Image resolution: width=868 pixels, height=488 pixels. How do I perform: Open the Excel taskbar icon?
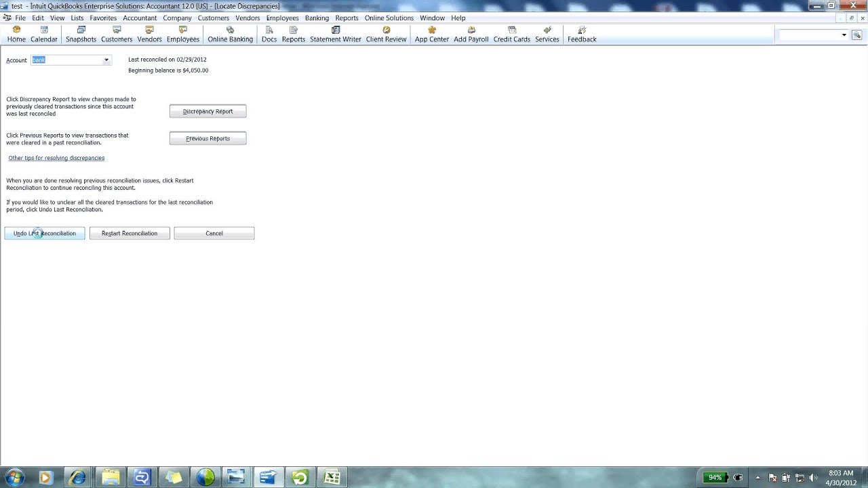point(332,477)
